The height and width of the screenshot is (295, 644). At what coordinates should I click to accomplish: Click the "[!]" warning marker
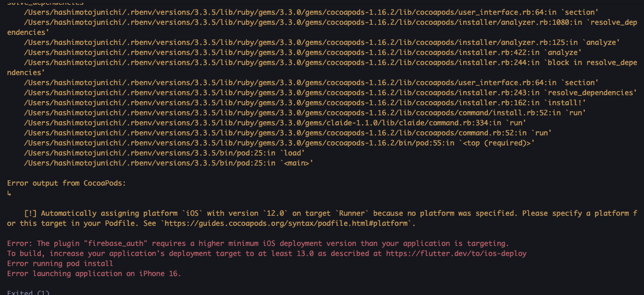[30, 213]
